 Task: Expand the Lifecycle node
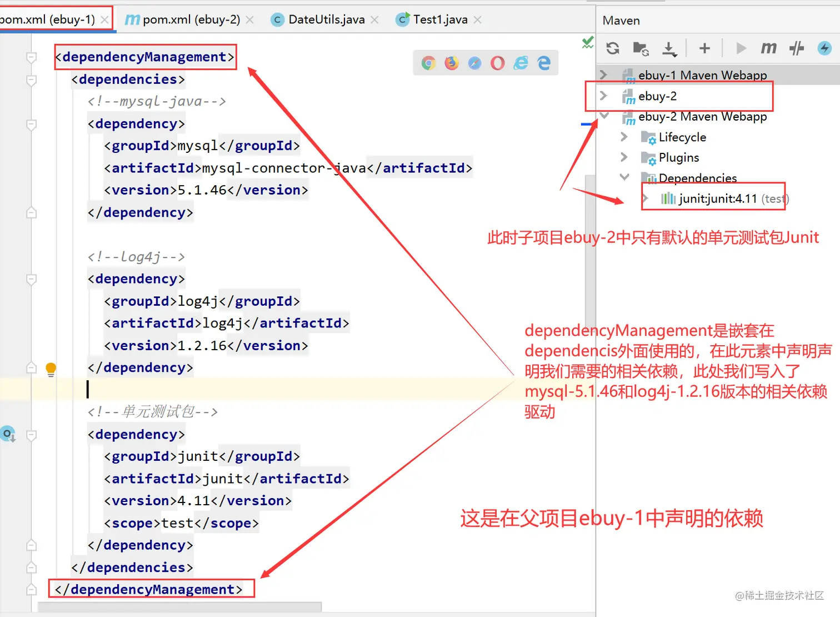624,137
